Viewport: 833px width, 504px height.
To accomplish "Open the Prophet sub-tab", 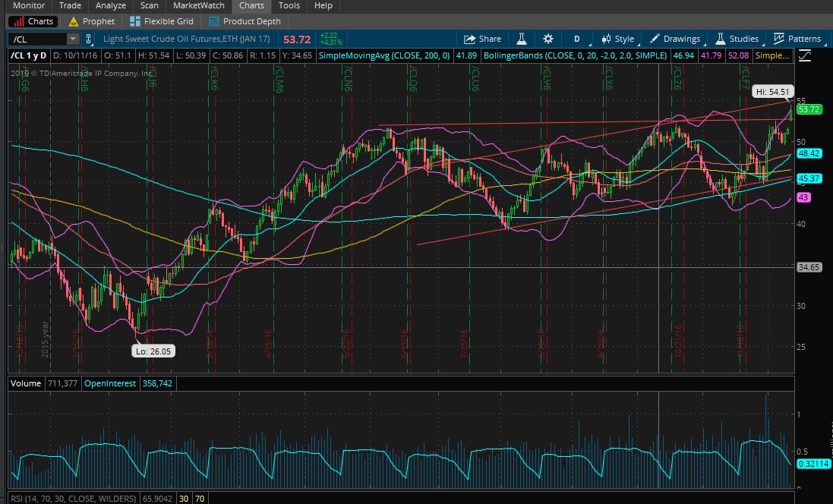I will click(91, 21).
